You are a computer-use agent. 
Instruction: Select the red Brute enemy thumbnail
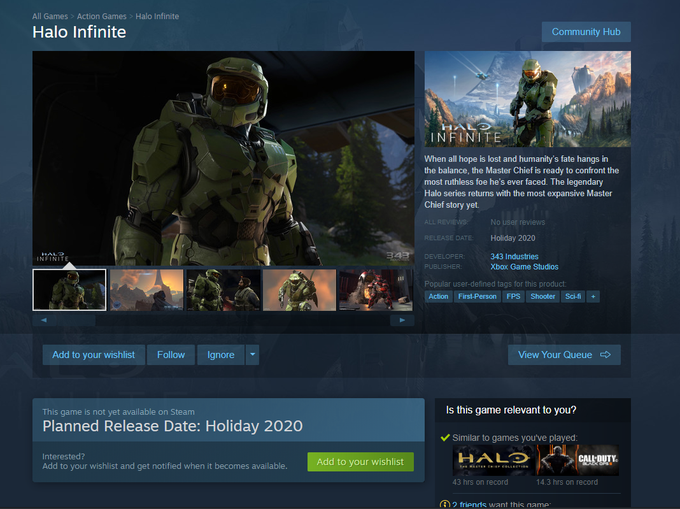click(376, 290)
